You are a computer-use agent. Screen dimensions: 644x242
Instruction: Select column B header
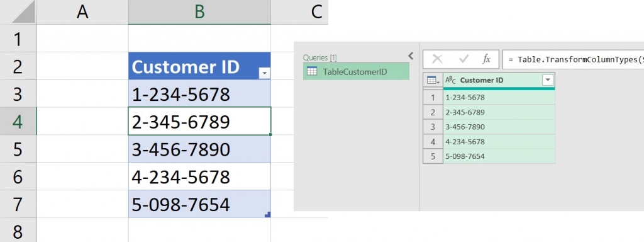coord(199,12)
